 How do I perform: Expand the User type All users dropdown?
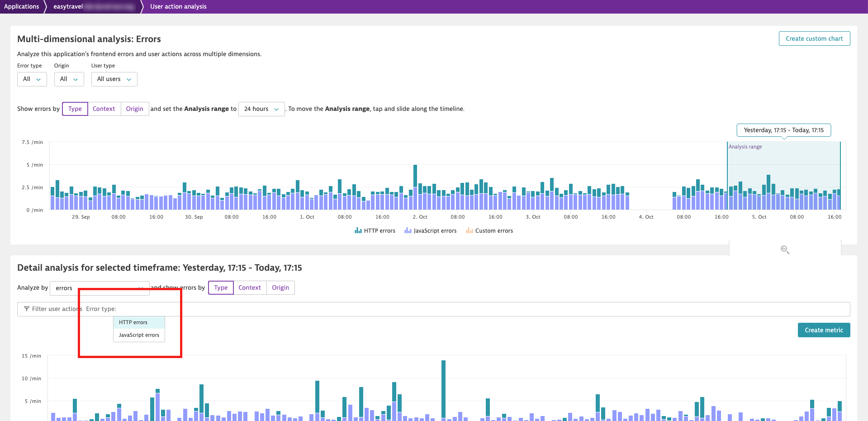(x=114, y=79)
